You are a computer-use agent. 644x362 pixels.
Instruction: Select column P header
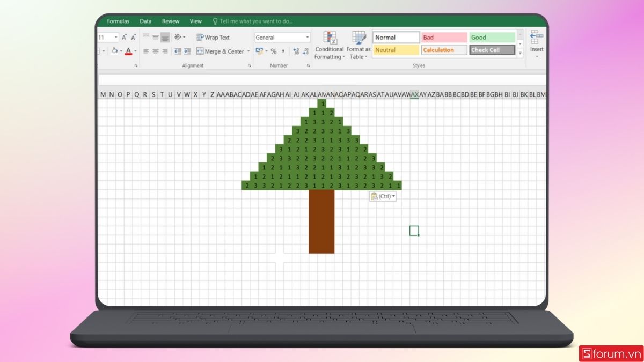(128, 94)
